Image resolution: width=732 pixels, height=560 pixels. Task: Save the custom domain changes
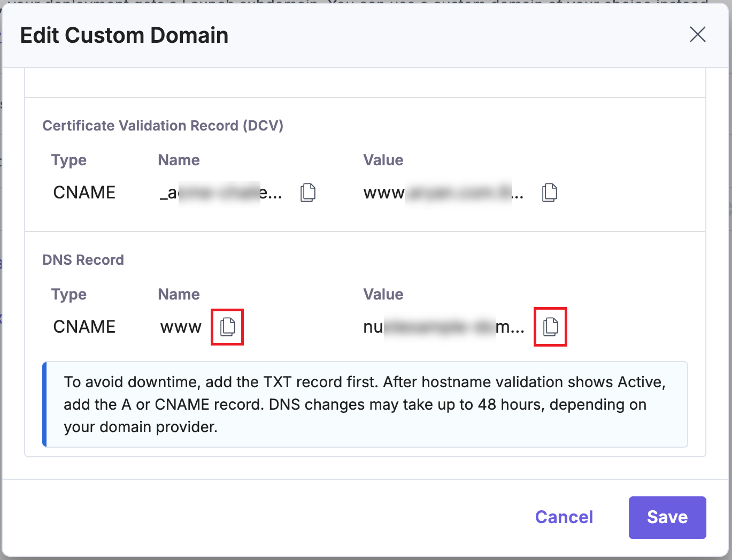click(x=667, y=517)
